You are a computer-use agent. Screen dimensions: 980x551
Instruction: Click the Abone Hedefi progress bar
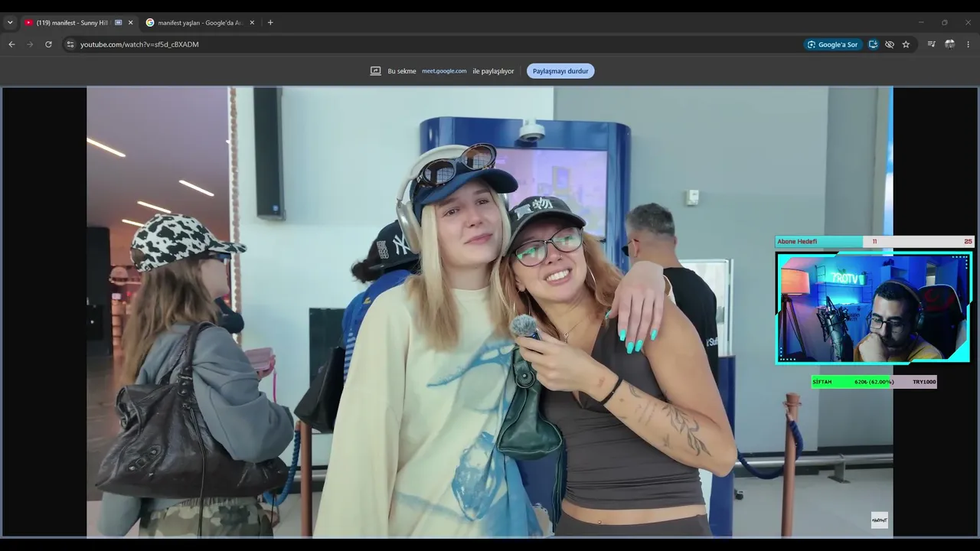(874, 242)
